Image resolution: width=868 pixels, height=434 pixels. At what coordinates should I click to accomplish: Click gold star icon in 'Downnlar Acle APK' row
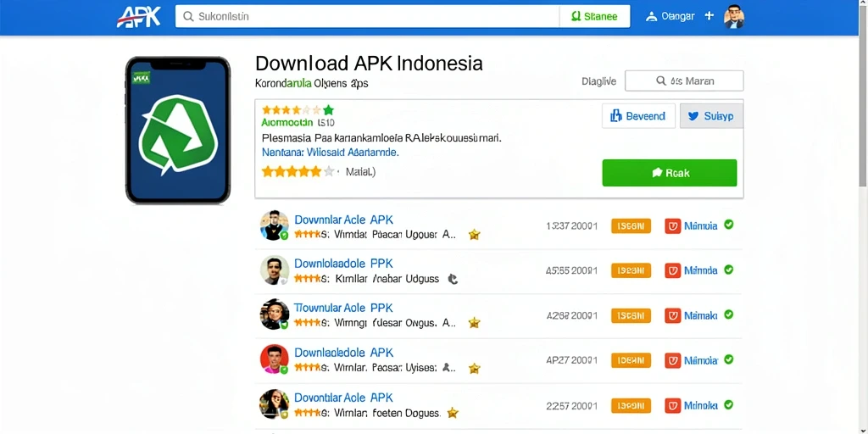[x=474, y=235]
